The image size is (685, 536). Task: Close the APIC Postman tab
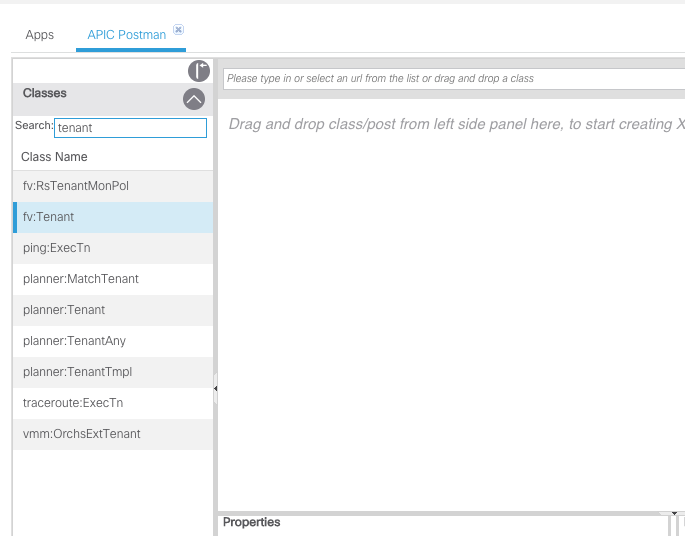click(178, 30)
